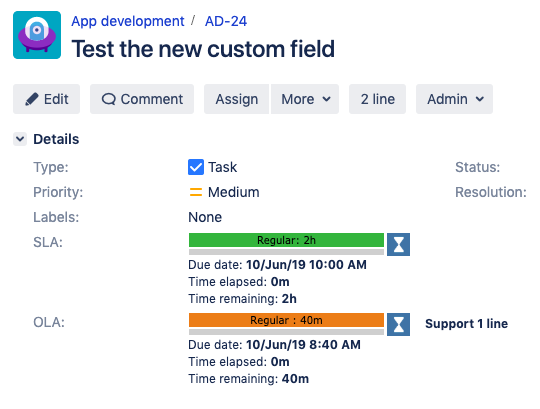This screenshot has height=409, width=540.
Task: Click the 2 line transition button
Action: tap(377, 99)
